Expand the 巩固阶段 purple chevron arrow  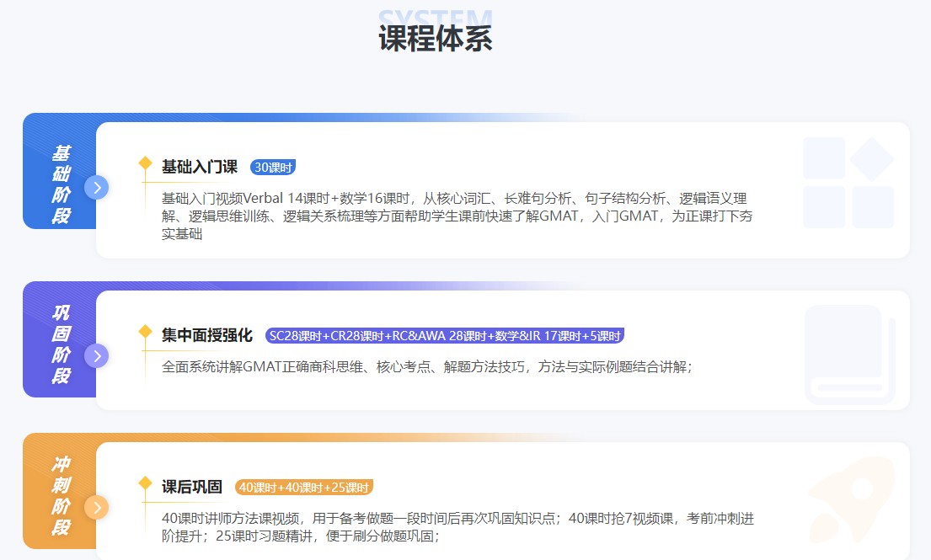click(x=97, y=356)
